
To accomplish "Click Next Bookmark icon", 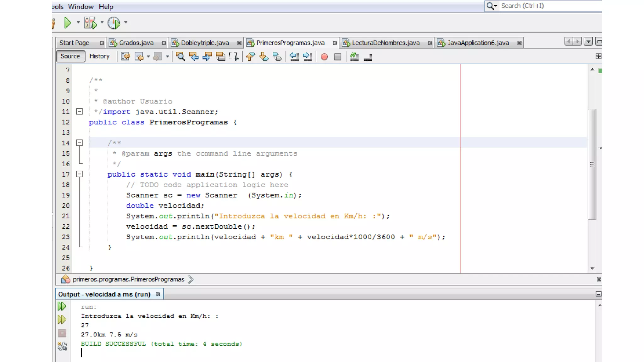I will pyautogui.click(x=264, y=57).
